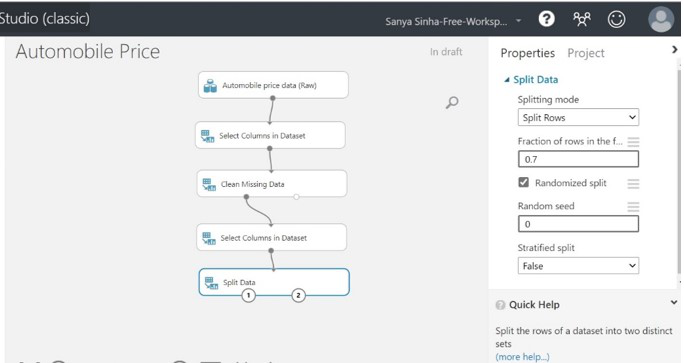Switch to the Project tab
The image size is (684, 363).
click(x=585, y=53)
